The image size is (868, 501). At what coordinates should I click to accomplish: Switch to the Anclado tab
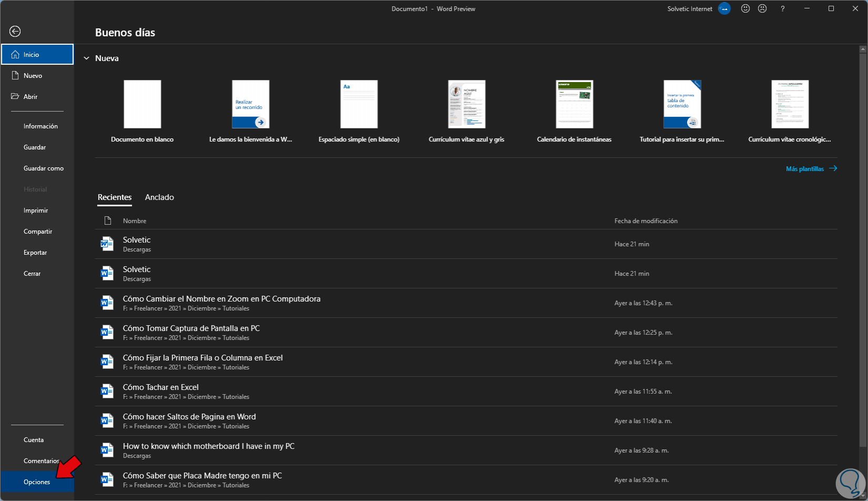(x=159, y=197)
